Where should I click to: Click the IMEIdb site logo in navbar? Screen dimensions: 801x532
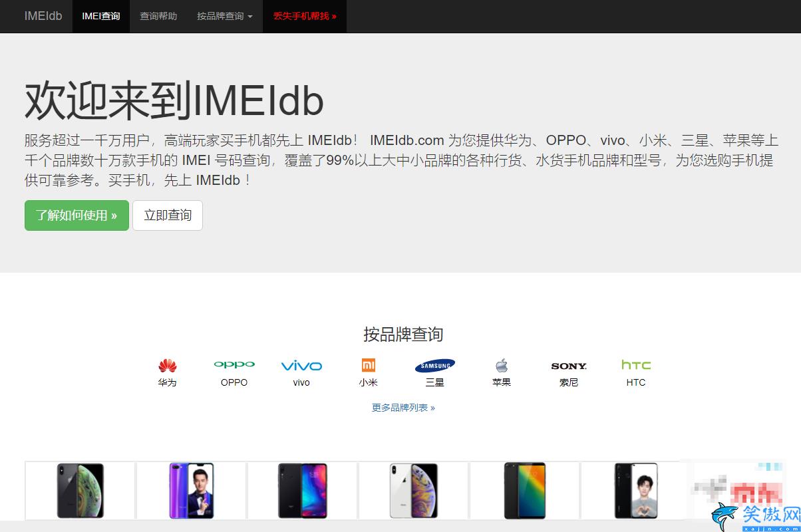[x=43, y=16]
